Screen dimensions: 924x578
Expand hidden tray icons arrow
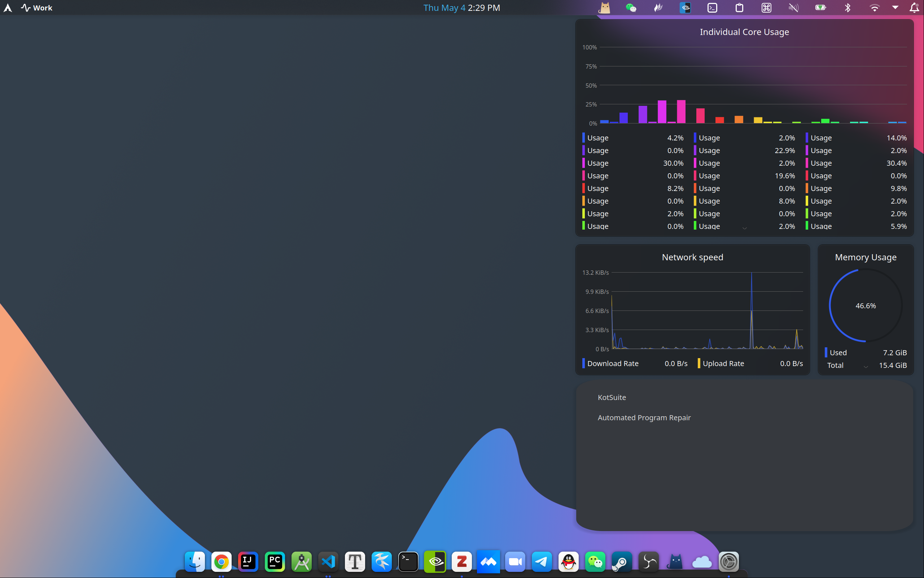pos(895,8)
